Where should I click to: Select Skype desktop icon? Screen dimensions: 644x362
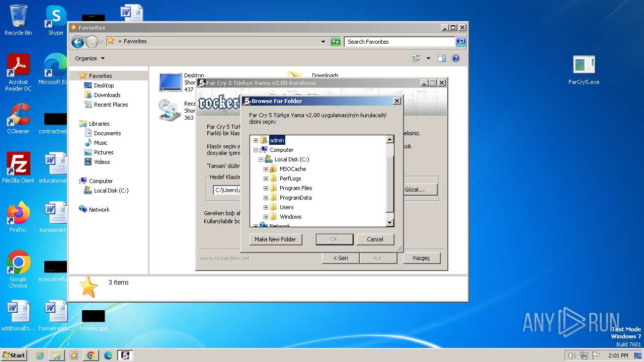tap(56, 20)
